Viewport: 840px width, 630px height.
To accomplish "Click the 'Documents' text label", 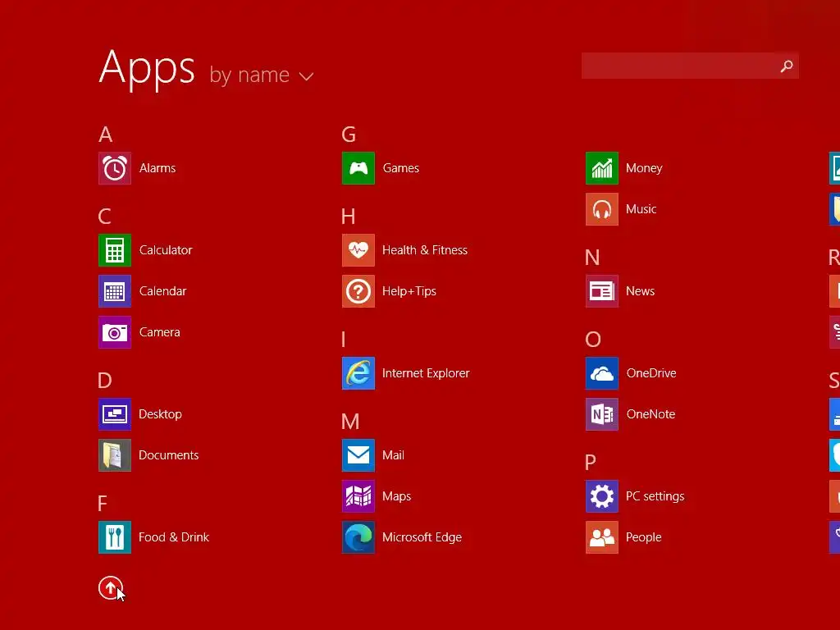I will pos(169,455).
